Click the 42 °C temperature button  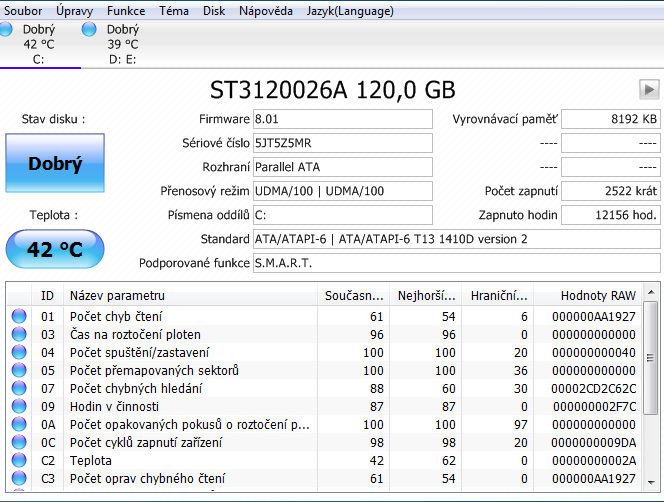pyautogui.click(x=55, y=250)
